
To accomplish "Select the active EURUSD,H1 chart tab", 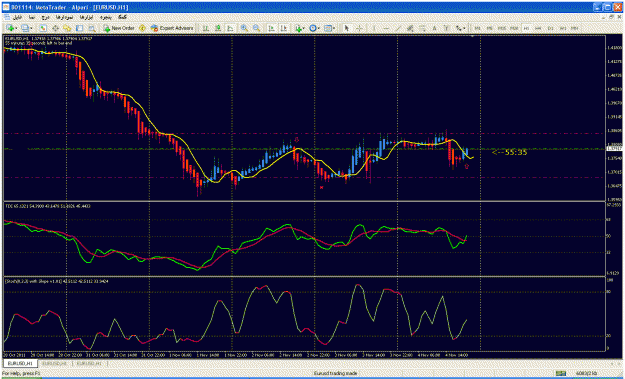I will coord(21,364).
